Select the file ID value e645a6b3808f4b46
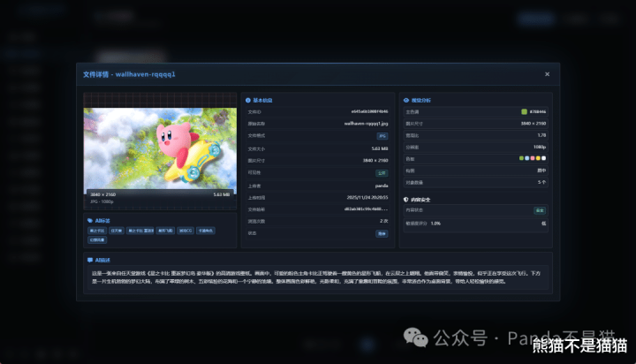The image size is (636, 364). click(x=369, y=111)
